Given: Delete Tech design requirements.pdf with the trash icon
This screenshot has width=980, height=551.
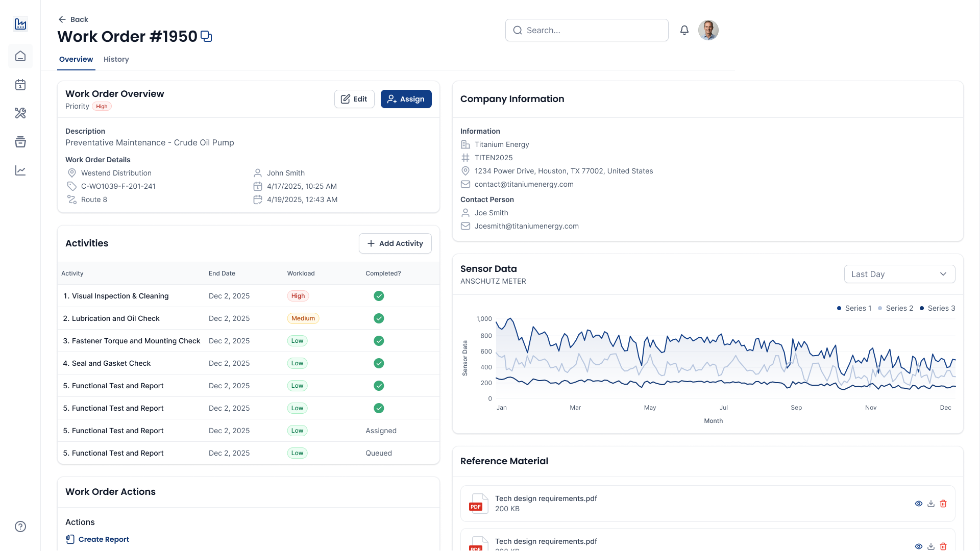Looking at the screenshot, I should coord(943,504).
